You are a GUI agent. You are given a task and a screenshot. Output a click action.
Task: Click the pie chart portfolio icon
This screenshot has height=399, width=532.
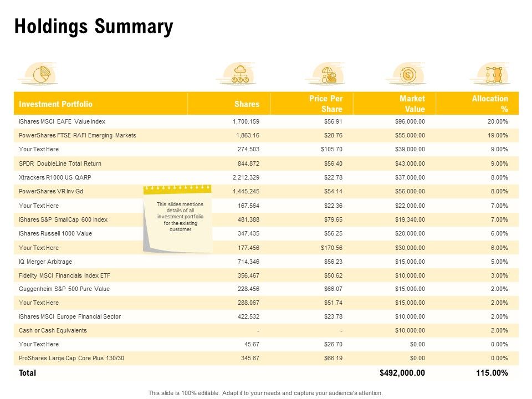pos(38,74)
